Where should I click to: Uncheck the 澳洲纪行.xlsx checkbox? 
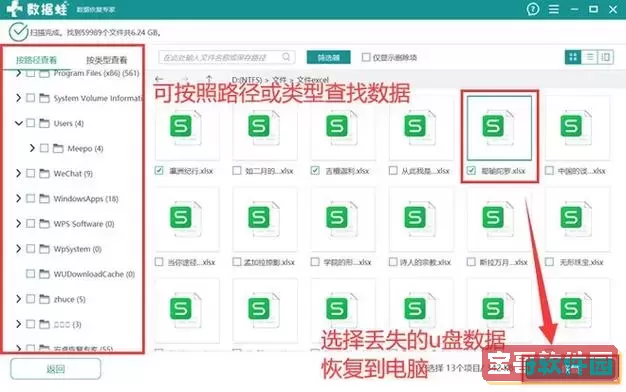159,170
